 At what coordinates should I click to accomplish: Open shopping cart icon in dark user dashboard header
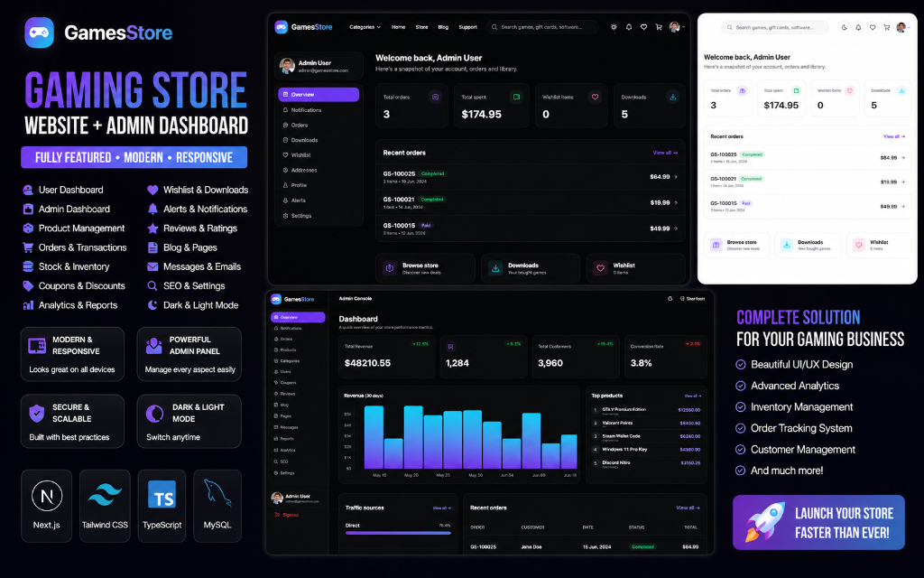click(659, 27)
